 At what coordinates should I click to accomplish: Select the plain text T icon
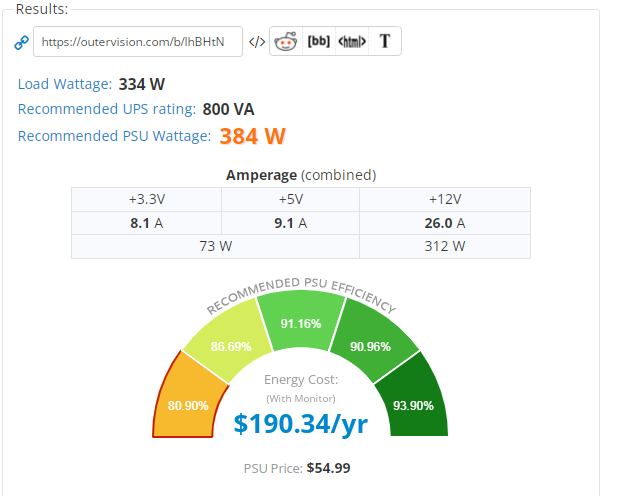[385, 41]
